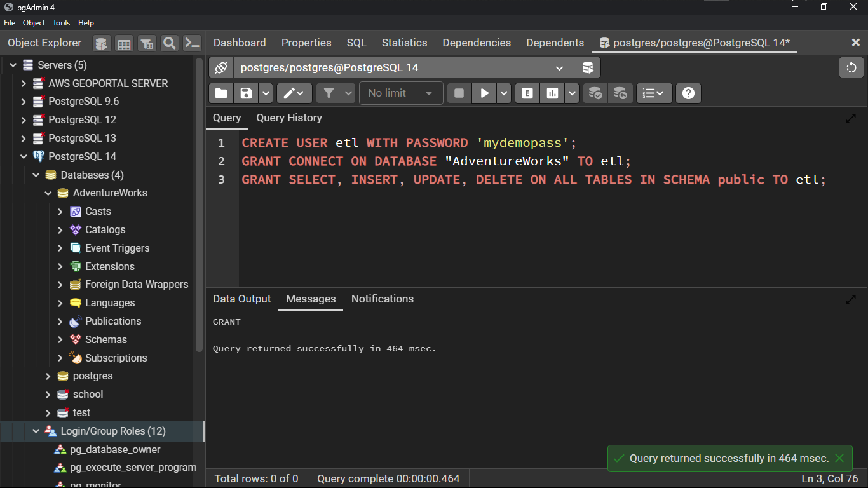Maximize the query editor panel

click(851, 118)
